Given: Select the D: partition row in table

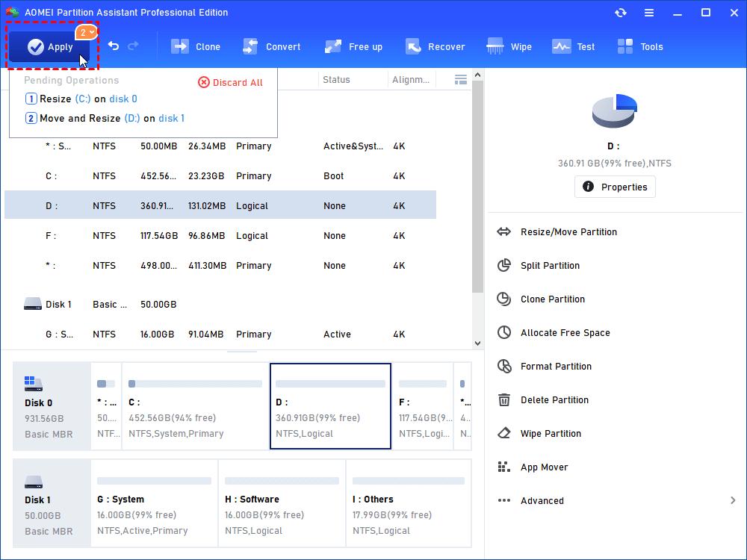Looking at the screenshot, I should click(220, 205).
